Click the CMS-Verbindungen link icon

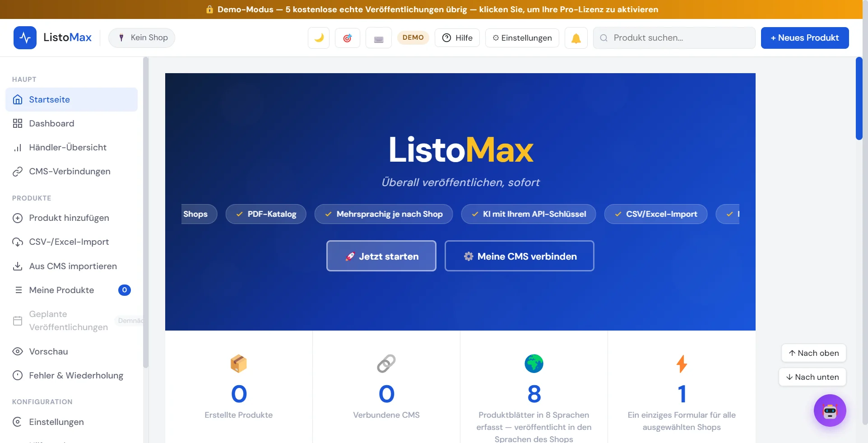pos(18,171)
